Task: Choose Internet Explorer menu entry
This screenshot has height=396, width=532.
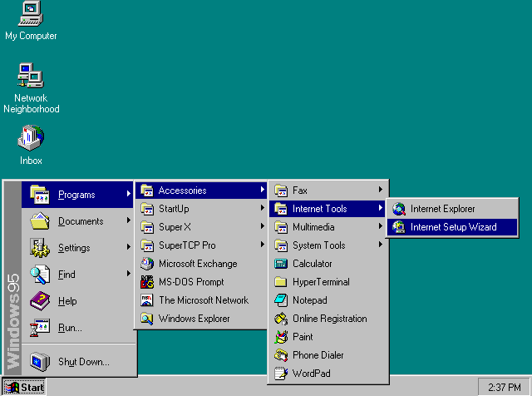Action: [x=452, y=209]
